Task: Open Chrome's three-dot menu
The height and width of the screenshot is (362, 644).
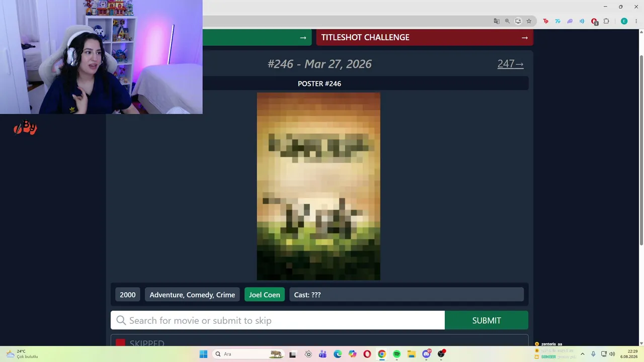Action: point(636,21)
